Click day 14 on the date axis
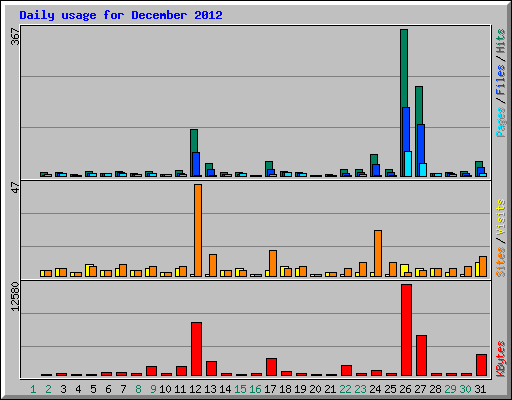This screenshot has height=400, width=512. (225, 389)
